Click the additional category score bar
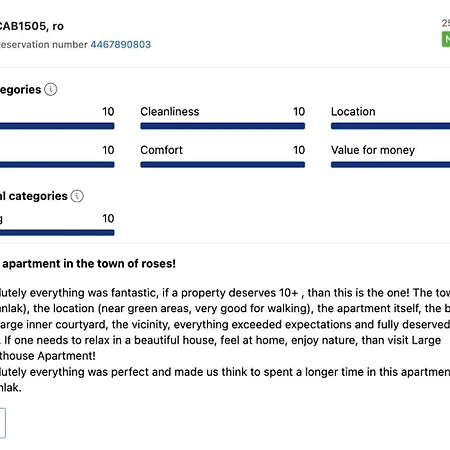450x450 pixels. coord(57,233)
